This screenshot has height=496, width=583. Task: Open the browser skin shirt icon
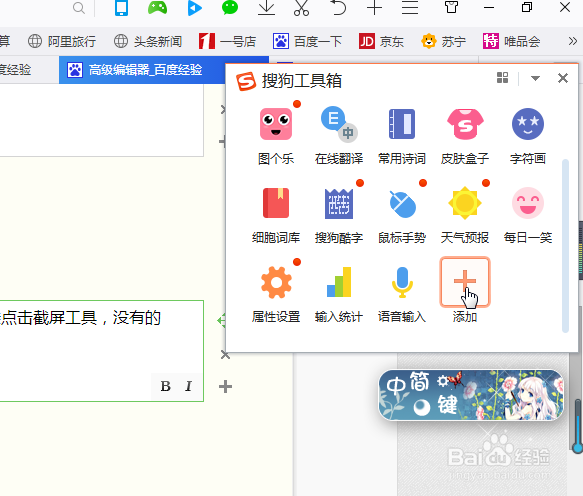click(451, 7)
